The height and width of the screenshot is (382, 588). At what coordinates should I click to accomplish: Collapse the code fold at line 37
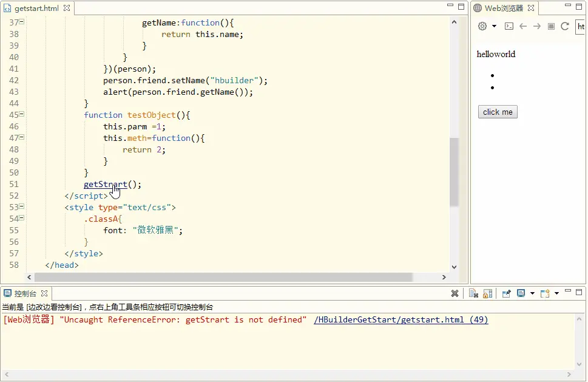(22, 22)
